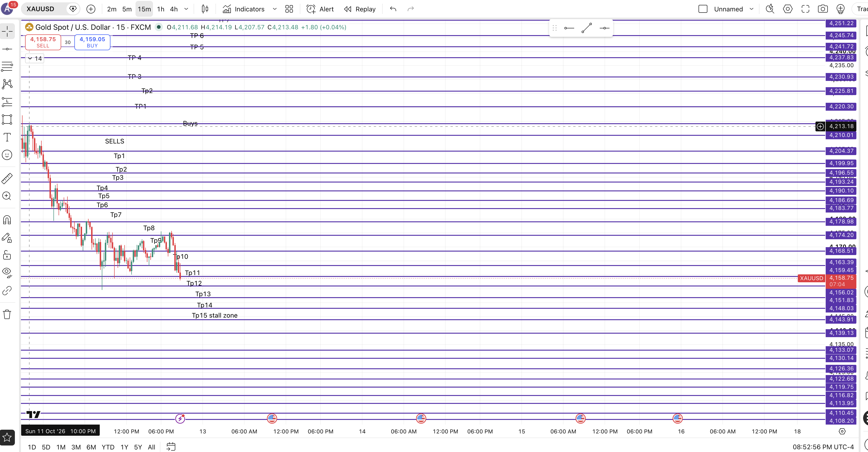
Task: Select the text annotation tool
Action: click(x=7, y=137)
